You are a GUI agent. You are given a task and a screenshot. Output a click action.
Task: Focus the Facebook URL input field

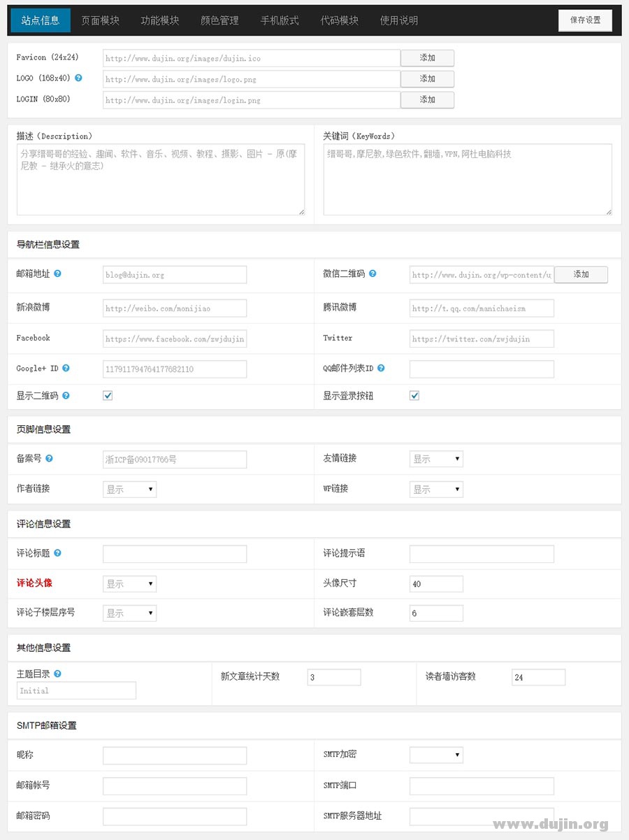175,339
